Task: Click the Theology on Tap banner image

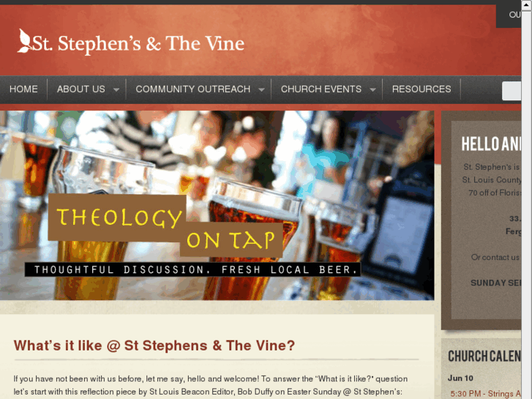Action: point(217,205)
